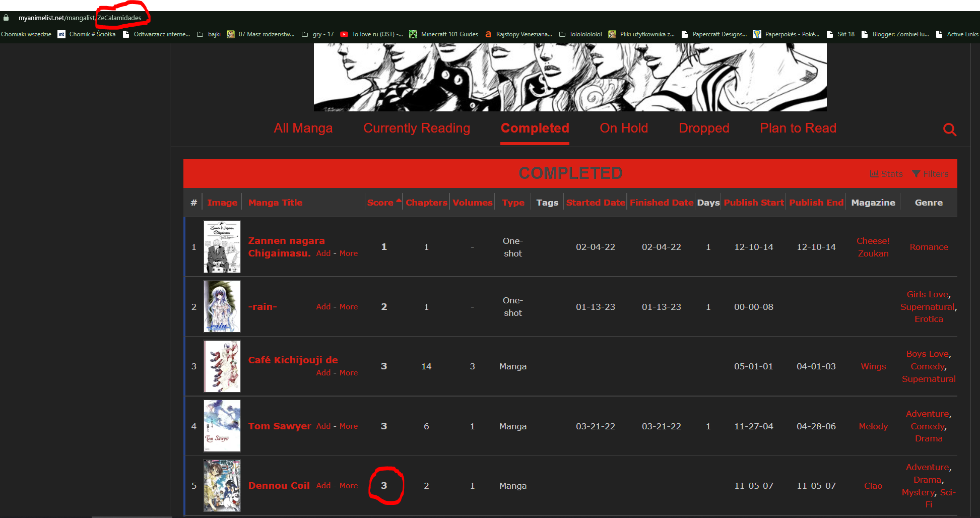Viewport: 980px width, 518px height.
Task: Open the Café Kichijouji de cover thumbnail
Action: tap(222, 366)
